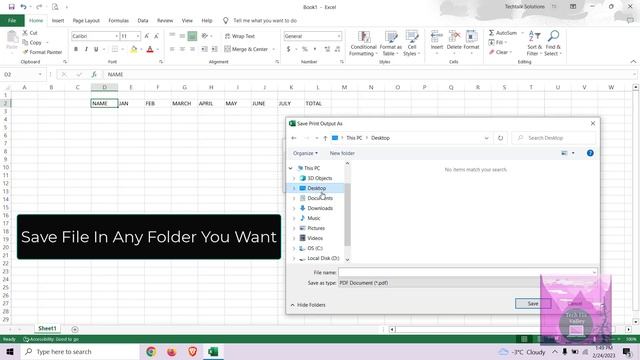Collapse the This PC tree node
Image resolution: width=640 pixels, height=360 pixels.
[291, 168]
